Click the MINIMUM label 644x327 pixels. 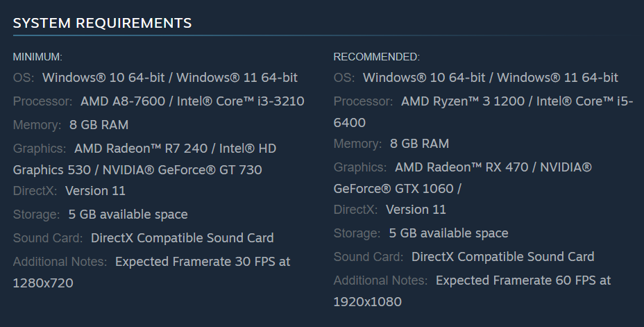[x=37, y=56]
